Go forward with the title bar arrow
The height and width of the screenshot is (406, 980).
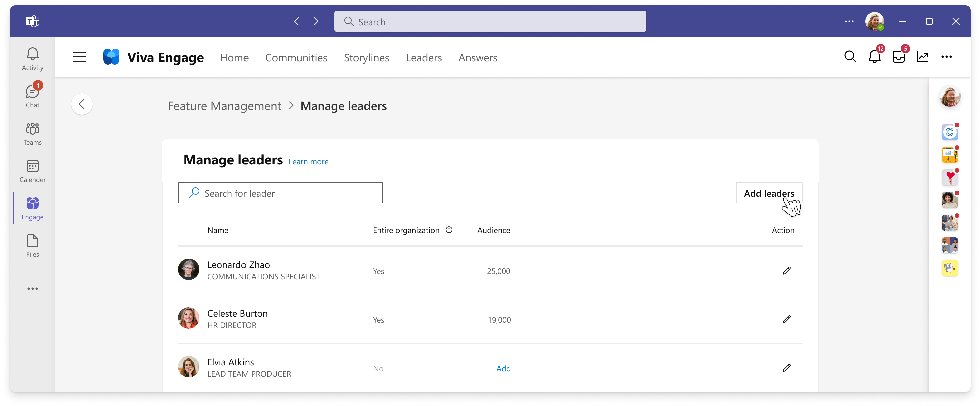[x=316, y=21]
